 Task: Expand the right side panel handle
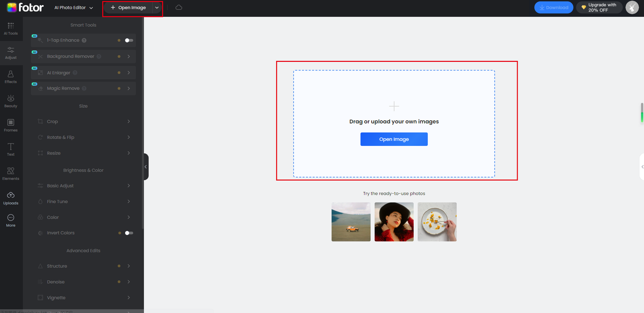[x=641, y=167]
